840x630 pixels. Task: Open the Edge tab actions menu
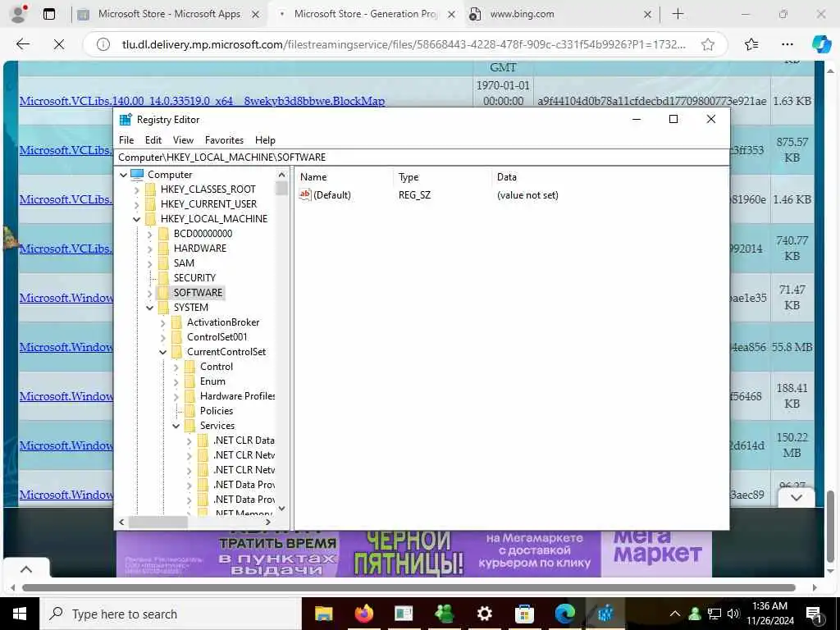[x=49, y=14]
